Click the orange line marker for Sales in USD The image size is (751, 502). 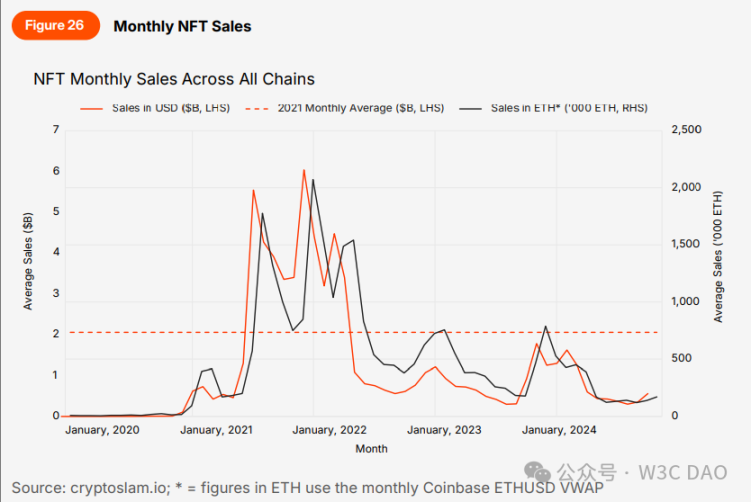click(94, 107)
